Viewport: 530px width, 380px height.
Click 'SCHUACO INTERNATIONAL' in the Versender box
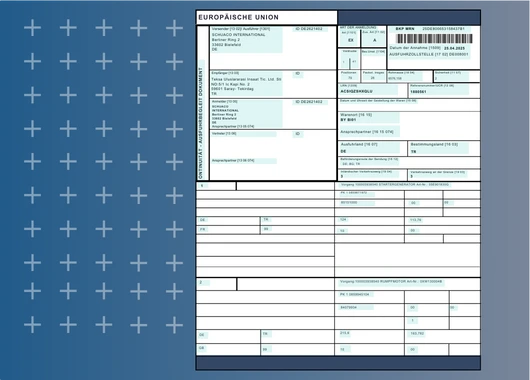(238, 35)
